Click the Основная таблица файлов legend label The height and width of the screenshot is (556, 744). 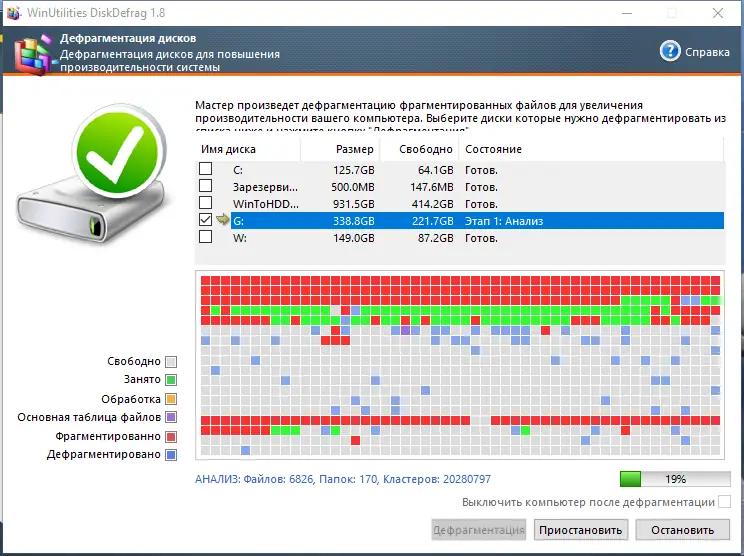(x=89, y=417)
